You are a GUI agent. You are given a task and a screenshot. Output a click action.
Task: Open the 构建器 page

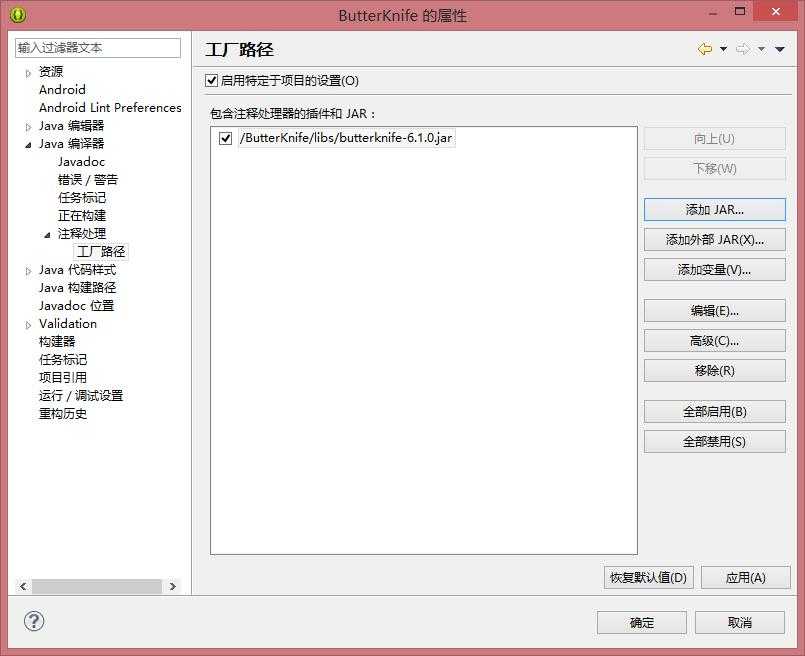pos(57,341)
